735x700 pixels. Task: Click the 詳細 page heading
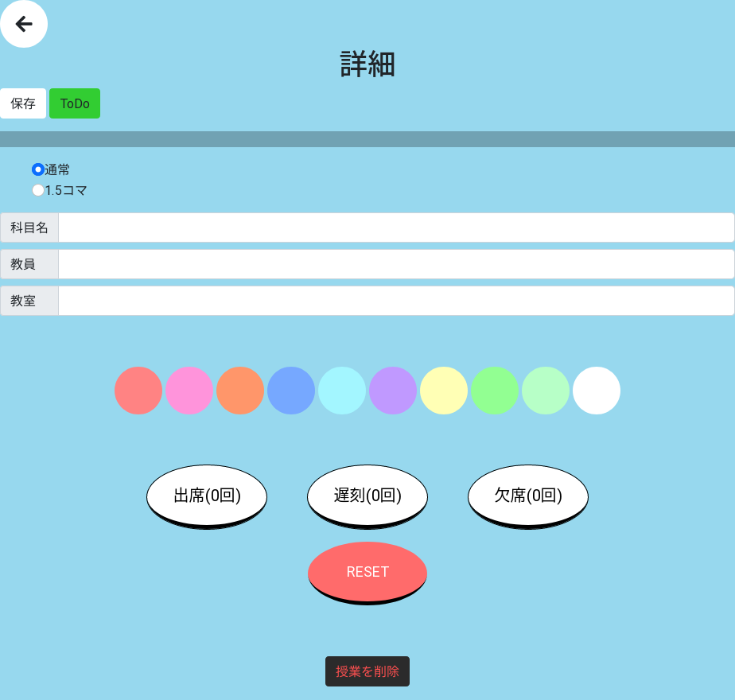pyautogui.click(x=367, y=64)
